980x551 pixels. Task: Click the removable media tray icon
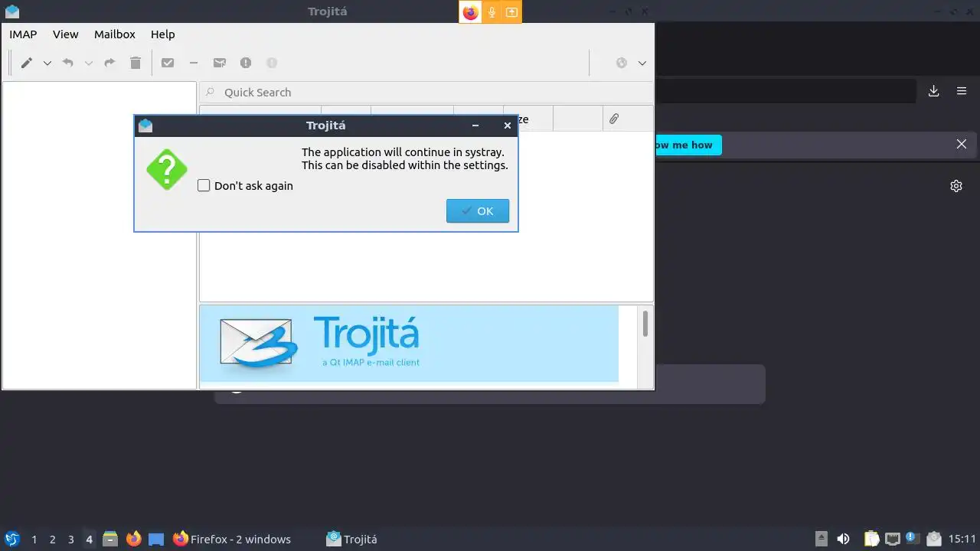tap(821, 539)
